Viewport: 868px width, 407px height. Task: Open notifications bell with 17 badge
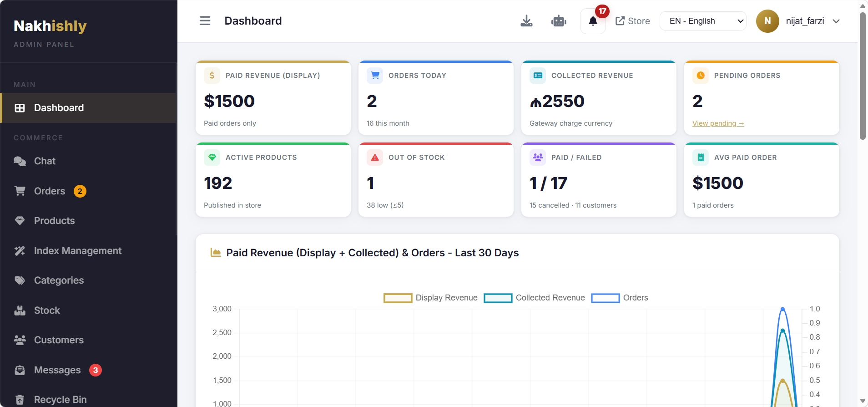(593, 21)
